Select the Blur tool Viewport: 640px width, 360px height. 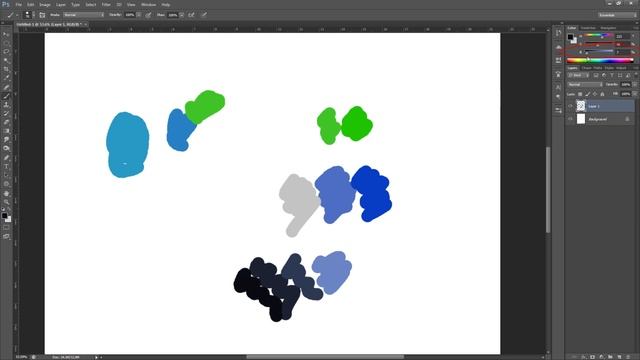point(6,140)
